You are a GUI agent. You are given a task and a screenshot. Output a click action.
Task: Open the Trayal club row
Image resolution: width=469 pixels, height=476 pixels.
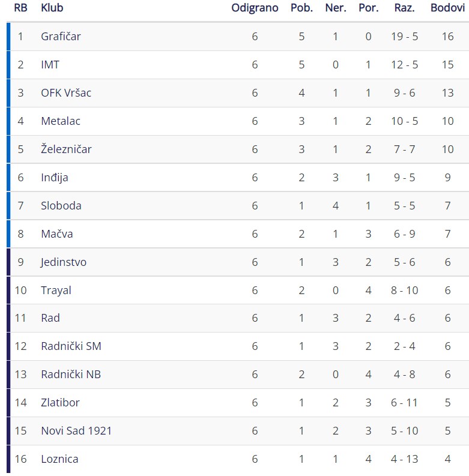pos(238,291)
